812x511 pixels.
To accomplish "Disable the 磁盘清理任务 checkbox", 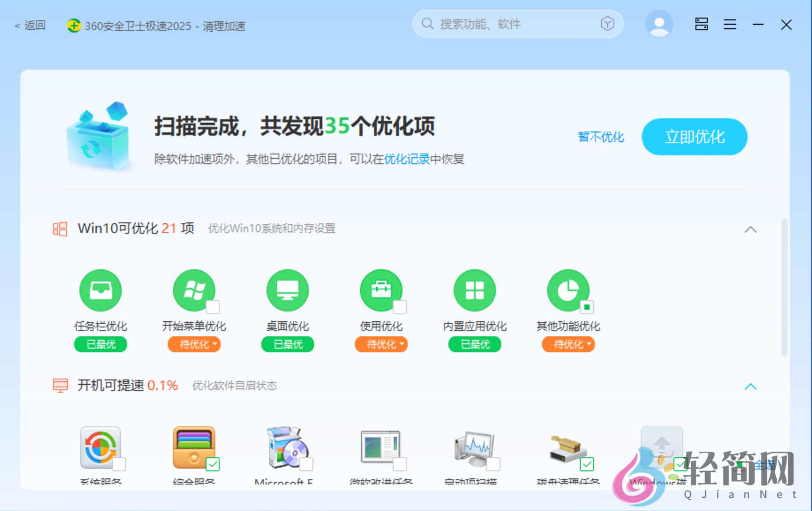I will [587, 464].
